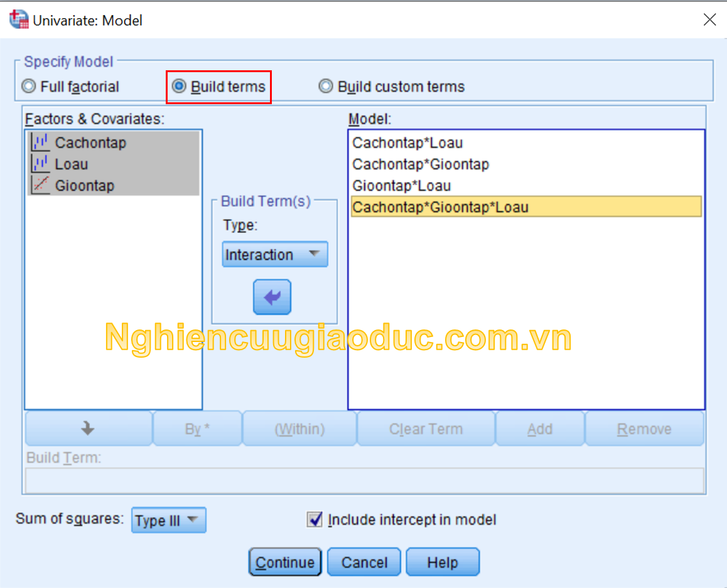Click the factor icon beside Loau
The width and height of the screenshot is (727, 588).
point(40,164)
